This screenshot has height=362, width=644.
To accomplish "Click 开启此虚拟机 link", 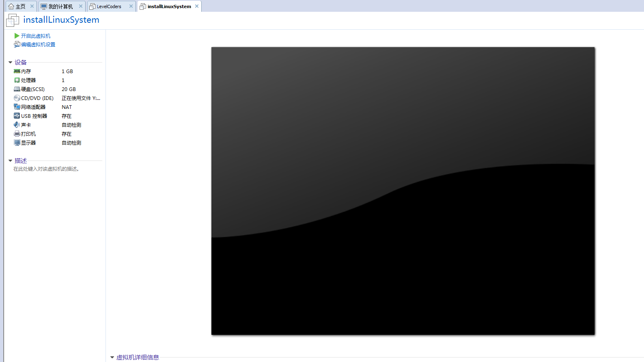I will (36, 36).
